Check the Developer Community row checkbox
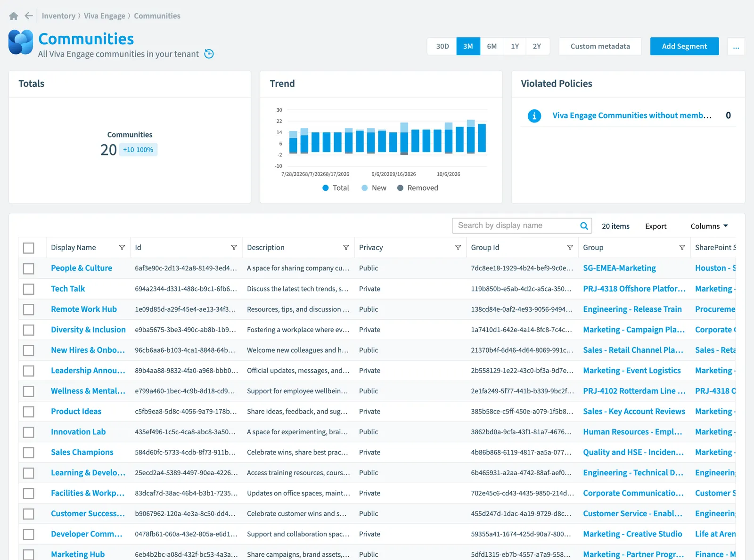The width and height of the screenshot is (754, 560). coord(29,534)
